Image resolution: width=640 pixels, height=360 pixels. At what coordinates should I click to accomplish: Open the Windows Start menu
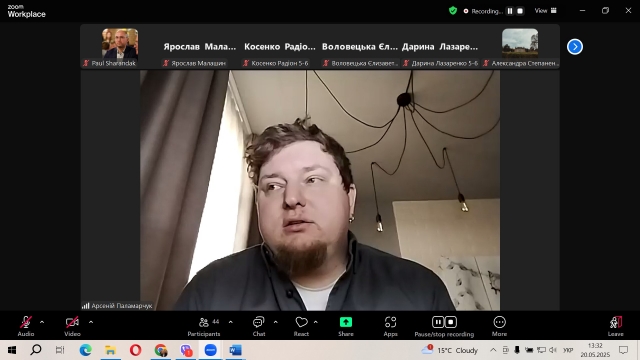pyautogui.click(x=12, y=350)
